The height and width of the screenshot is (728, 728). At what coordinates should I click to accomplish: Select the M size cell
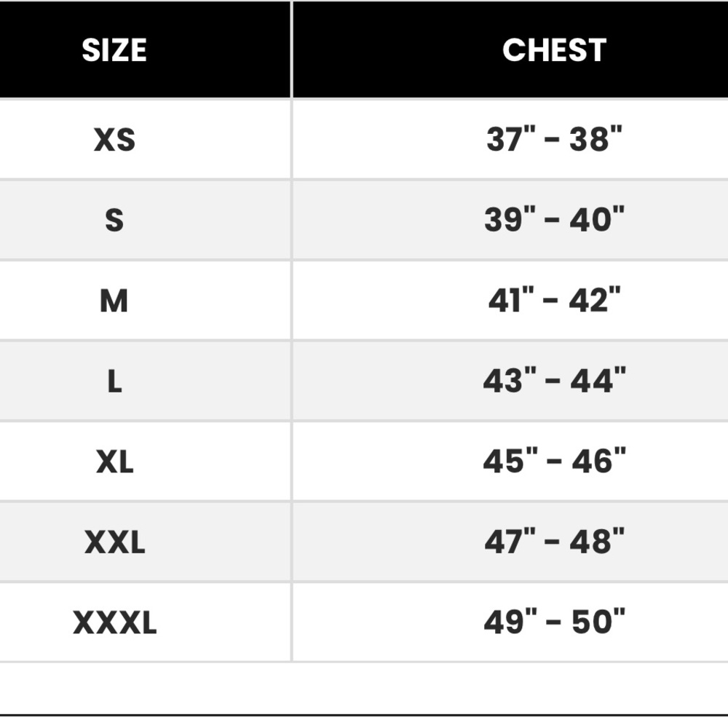click(x=114, y=301)
